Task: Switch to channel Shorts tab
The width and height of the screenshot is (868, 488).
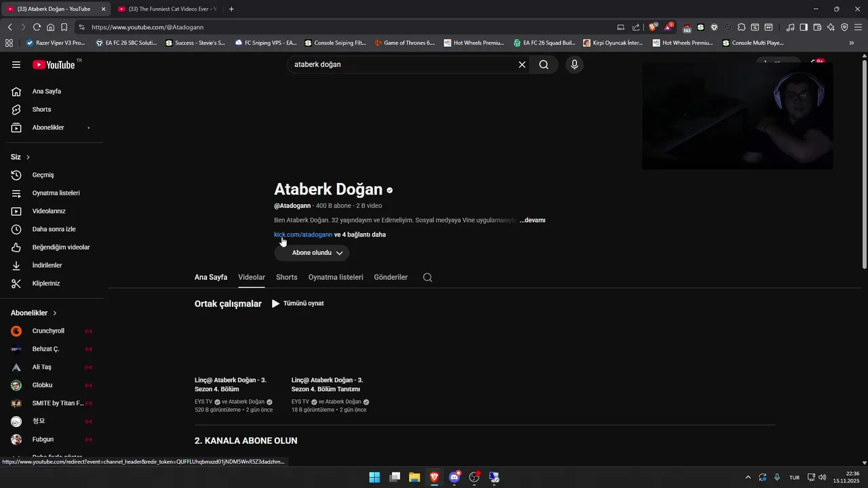Action: point(287,277)
